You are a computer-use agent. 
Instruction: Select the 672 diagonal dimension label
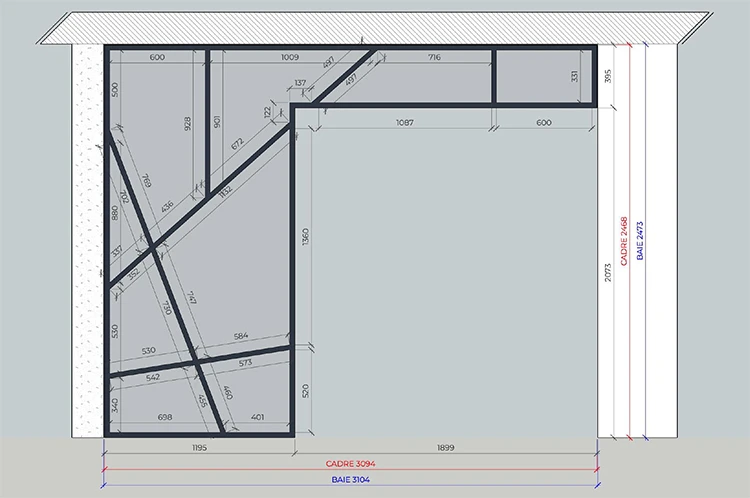tap(237, 144)
